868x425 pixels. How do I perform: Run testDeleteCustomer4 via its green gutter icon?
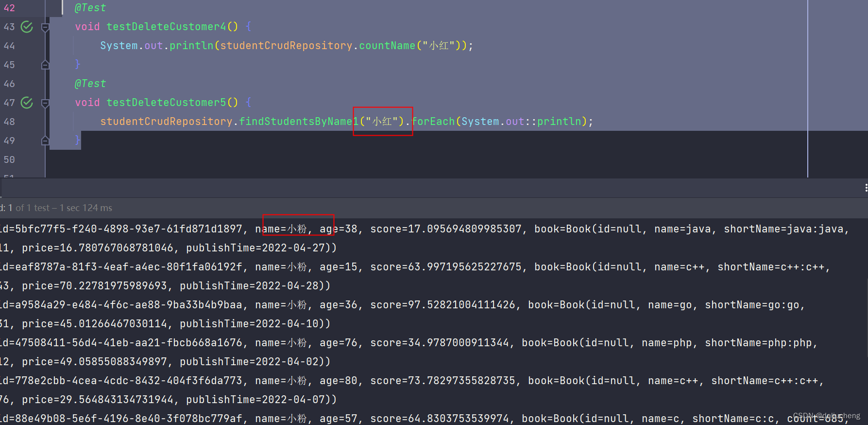click(x=27, y=27)
